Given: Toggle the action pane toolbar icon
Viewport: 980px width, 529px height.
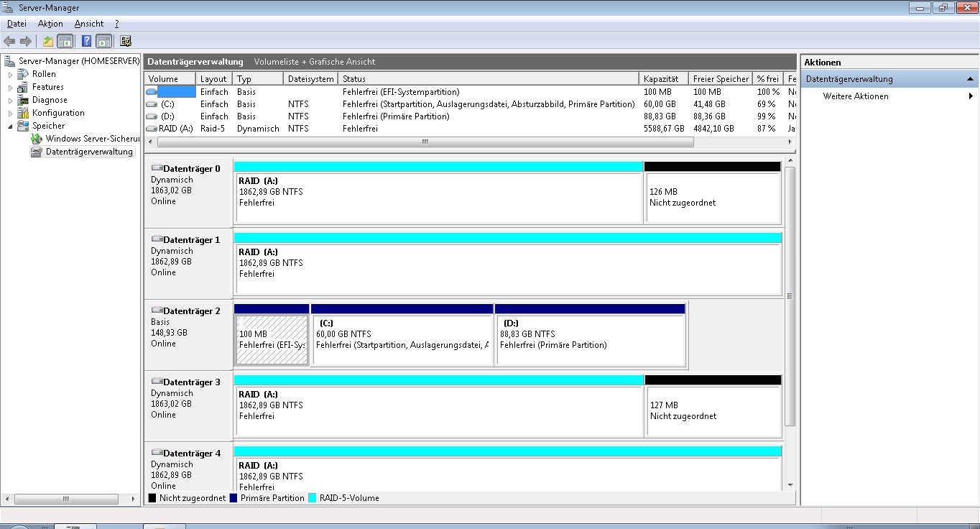Looking at the screenshot, I should 103,41.
